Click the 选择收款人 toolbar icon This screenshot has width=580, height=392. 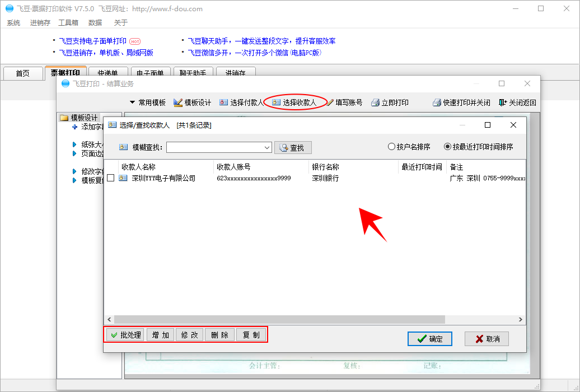point(276,102)
